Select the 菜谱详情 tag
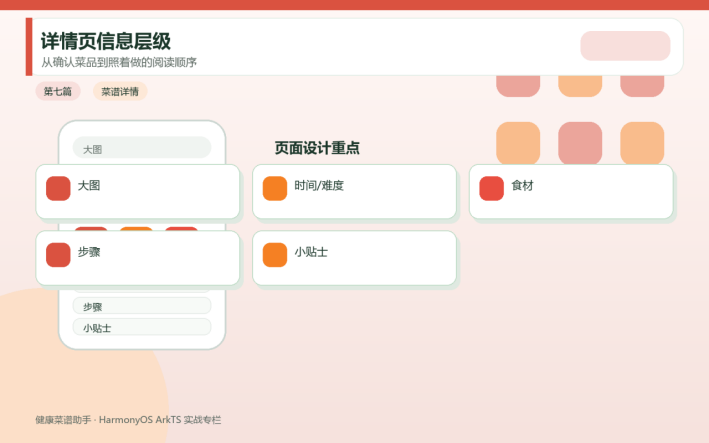Screen dimensions: 709x443 [120, 91]
